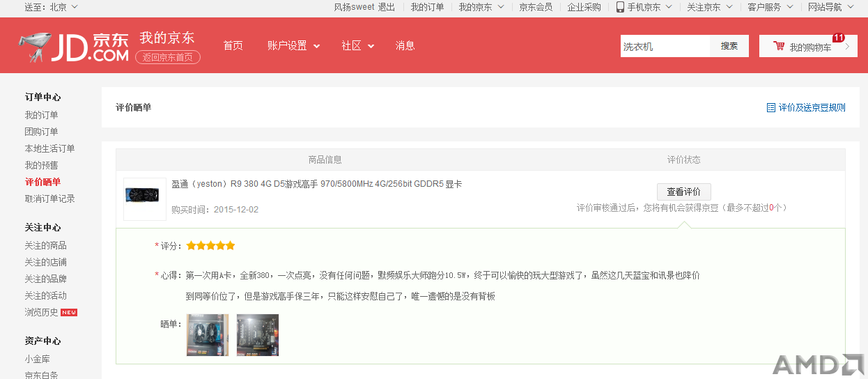Click the 返回京东首页 button
Screen dimensions: 868x379
click(x=168, y=57)
